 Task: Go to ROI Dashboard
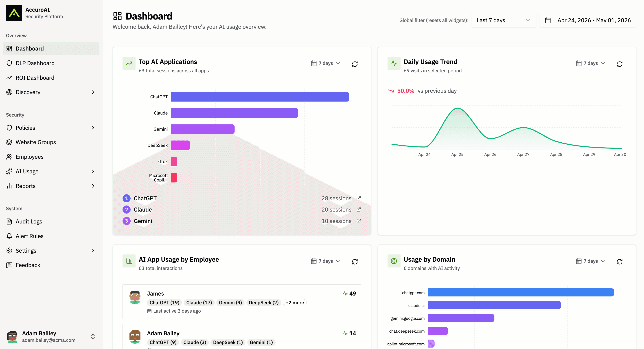pos(51,77)
